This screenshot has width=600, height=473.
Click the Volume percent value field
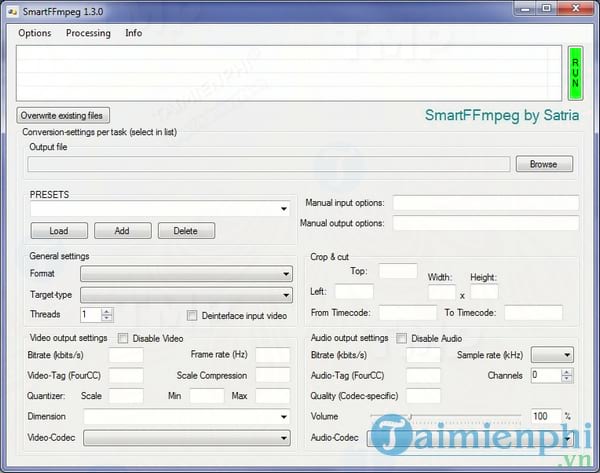546,416
